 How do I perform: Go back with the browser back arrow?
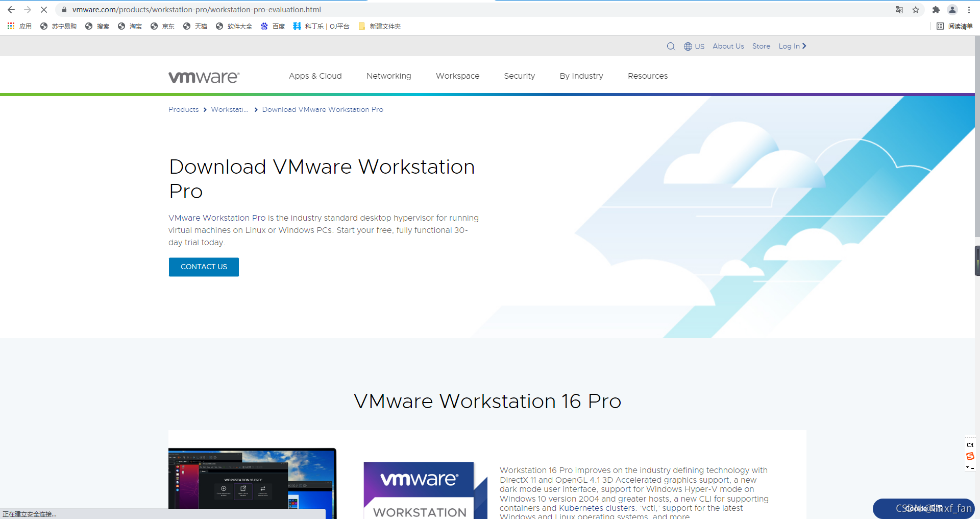[x=11, y=10]
